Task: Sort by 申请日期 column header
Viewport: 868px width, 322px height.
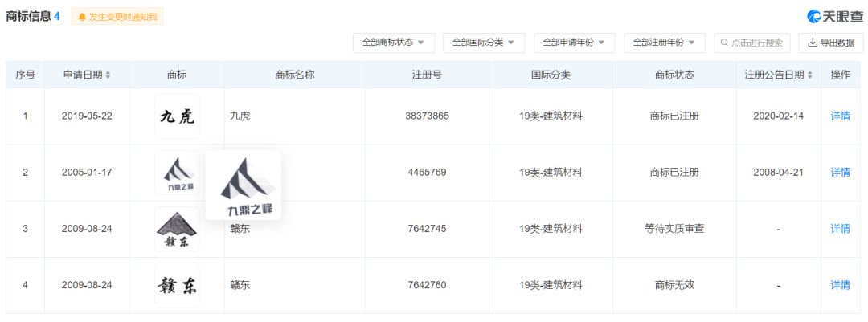Action: (x=87, y=75)
